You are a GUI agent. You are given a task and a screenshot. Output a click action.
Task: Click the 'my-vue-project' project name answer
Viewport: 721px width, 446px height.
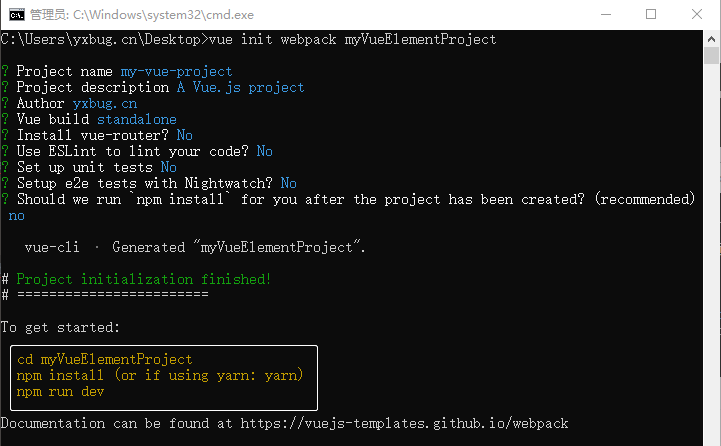(176, 71)
